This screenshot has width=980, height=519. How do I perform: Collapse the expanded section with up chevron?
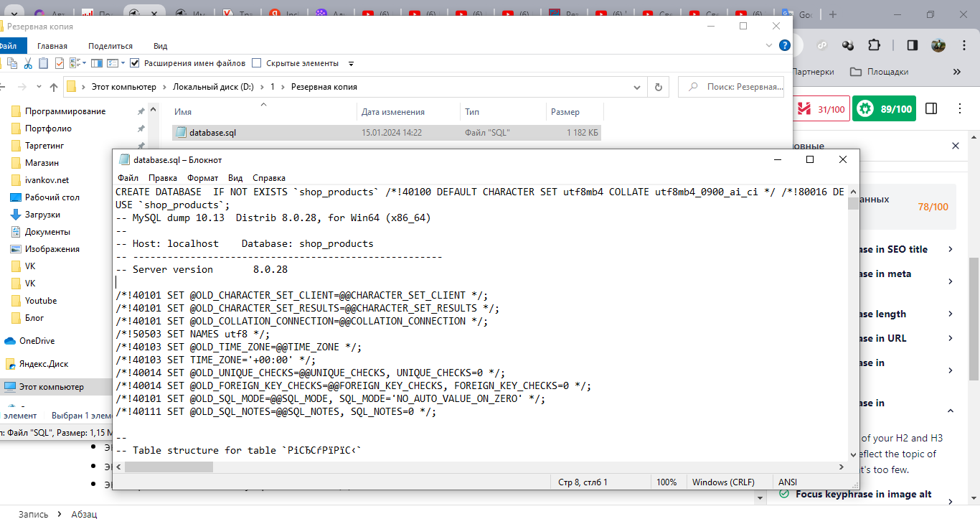pos(951,411)
